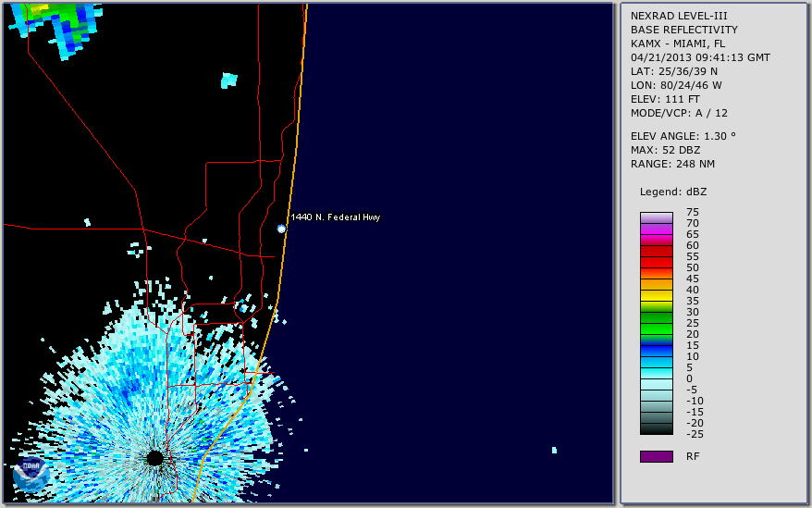Click the '04/21/2013 09:41:13 GMT' timestamp
The height and width of the screenshot is (508, 812).
(x=700, y=57)
